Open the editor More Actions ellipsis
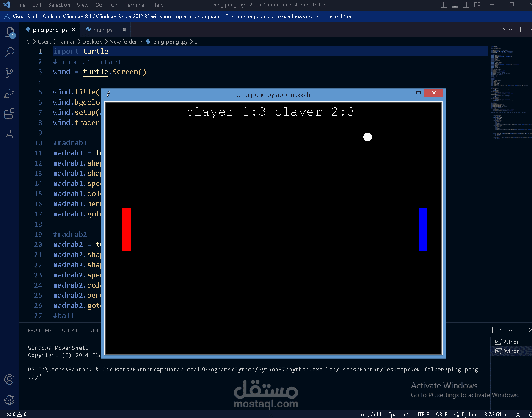This screenshot has width=532, height=418. [531, 30]
